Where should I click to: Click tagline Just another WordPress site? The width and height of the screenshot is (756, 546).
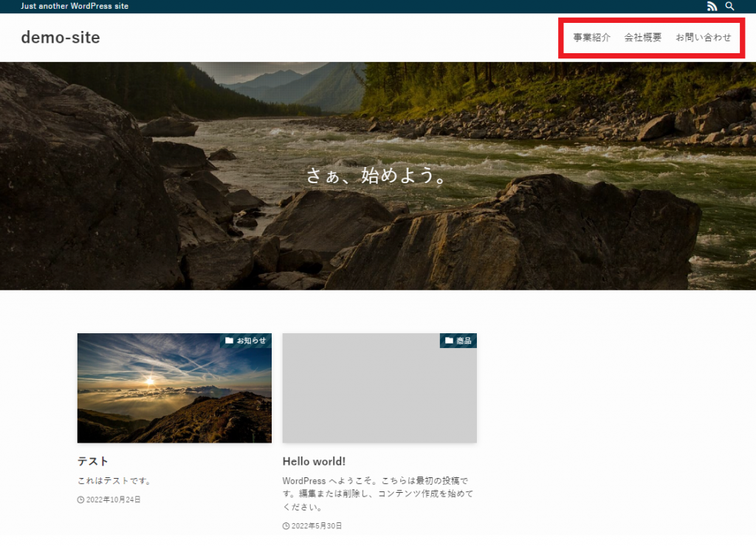(75, 6)
